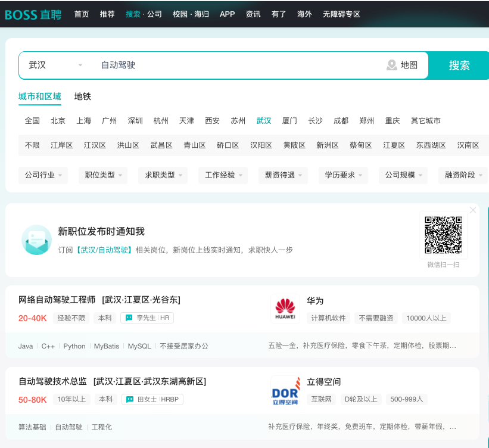Click the D轮及以上 funding tag
This screenshot has height=448, width=489.
click(361, 399)
